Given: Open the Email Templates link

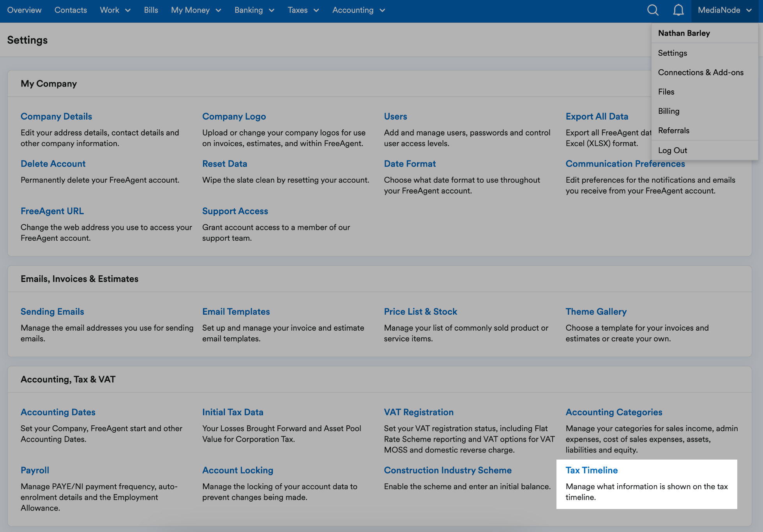Looking at the screenshot, I should pos(236,312).
